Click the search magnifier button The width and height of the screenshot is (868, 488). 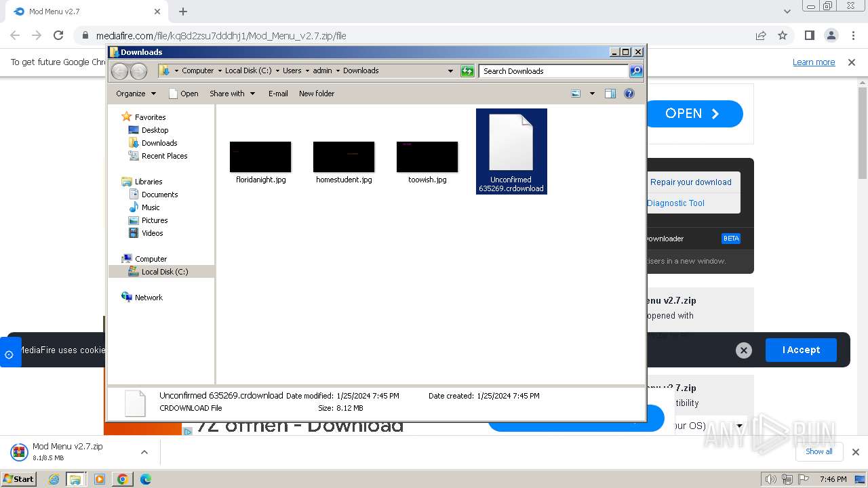pyautogui.click(x=635, y=70)
